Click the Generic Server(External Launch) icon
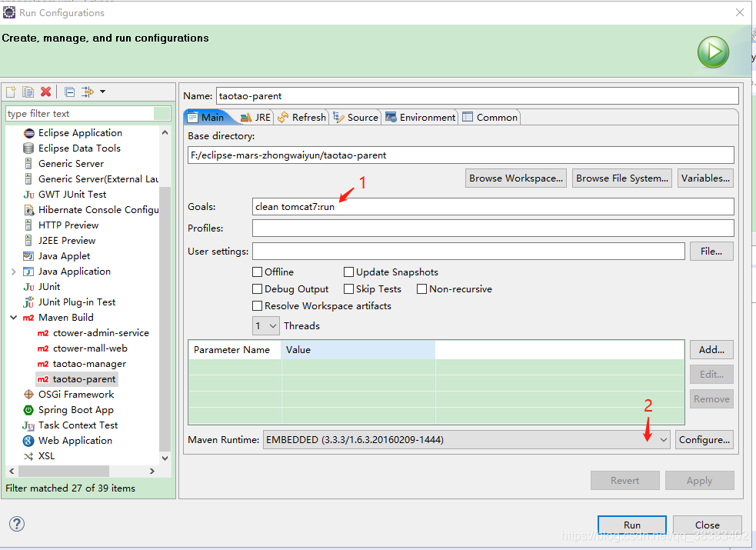756x550 pixels. tap(29, 179)
